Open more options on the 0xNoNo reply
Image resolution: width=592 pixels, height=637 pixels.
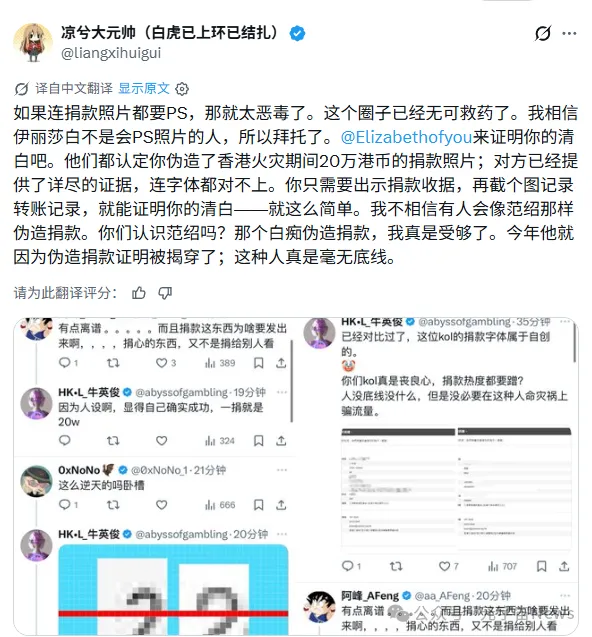pos(282,470)
